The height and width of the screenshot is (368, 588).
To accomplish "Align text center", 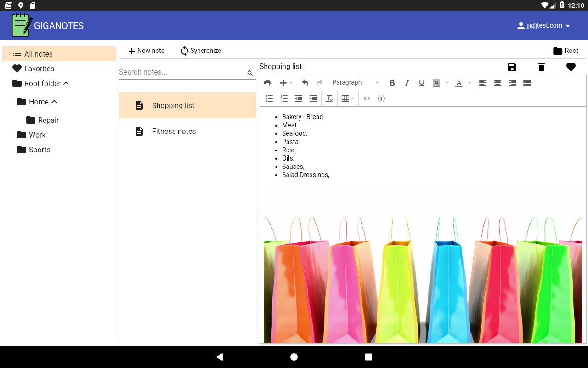I will coord(498,83).
